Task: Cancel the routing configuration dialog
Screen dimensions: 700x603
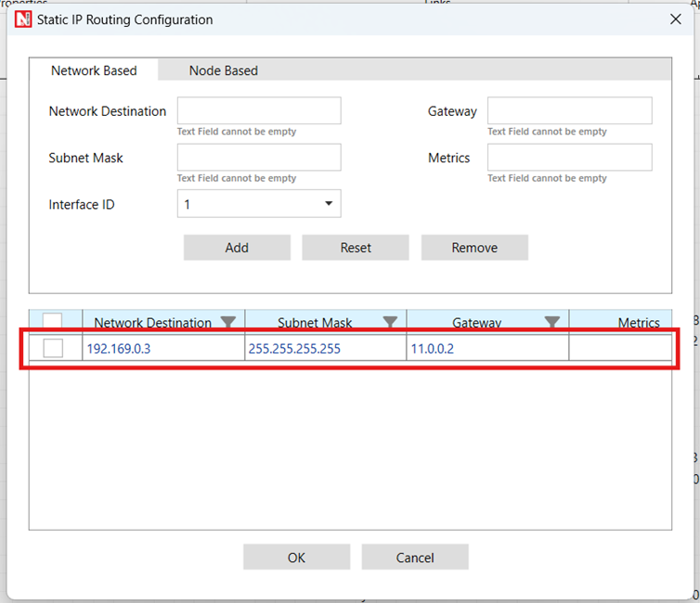Action: 415,558
